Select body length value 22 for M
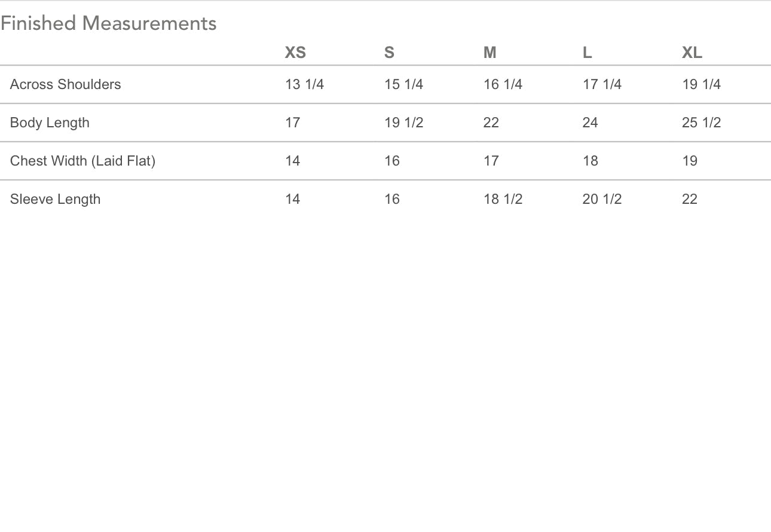 [x=491, y=123]
